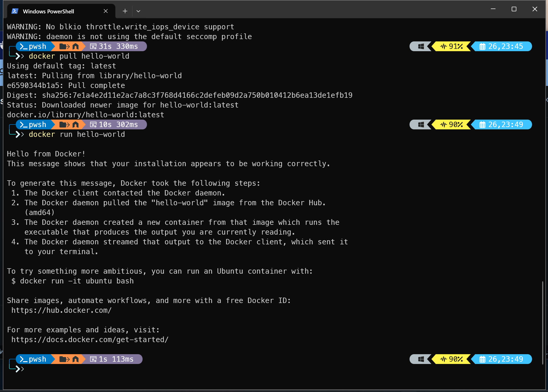Close the Windows PowerShell tab
This screenshot has height=392, width=548.
click(106, 11)
